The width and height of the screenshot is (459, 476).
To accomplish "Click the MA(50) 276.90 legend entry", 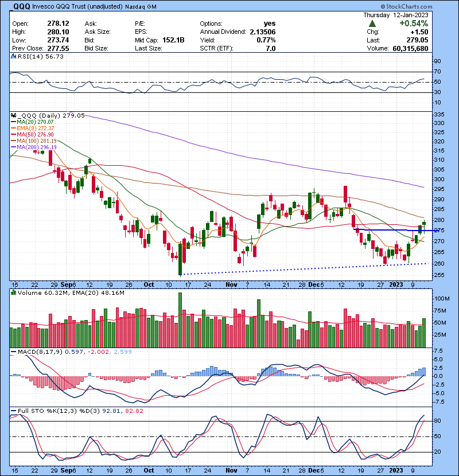I will pos(32,134).
